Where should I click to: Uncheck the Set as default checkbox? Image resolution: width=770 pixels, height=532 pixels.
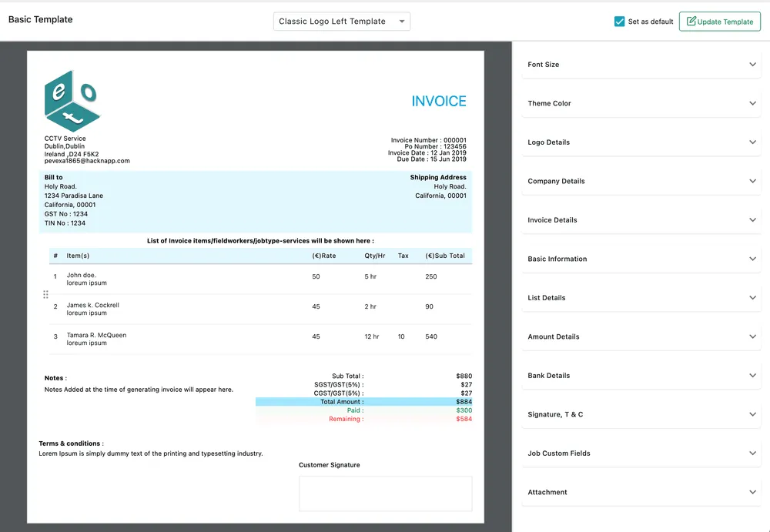[619, 21]
